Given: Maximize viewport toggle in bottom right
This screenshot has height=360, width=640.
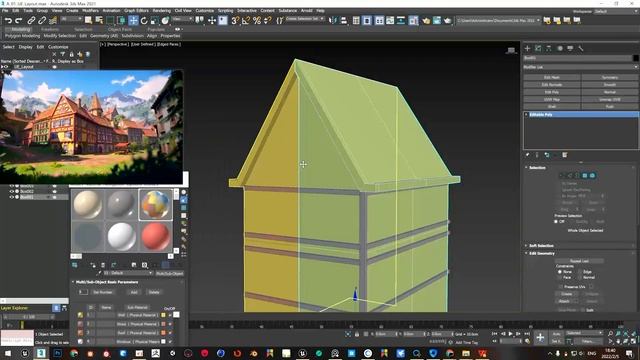Looking at the screenshot, I should 634,341.
